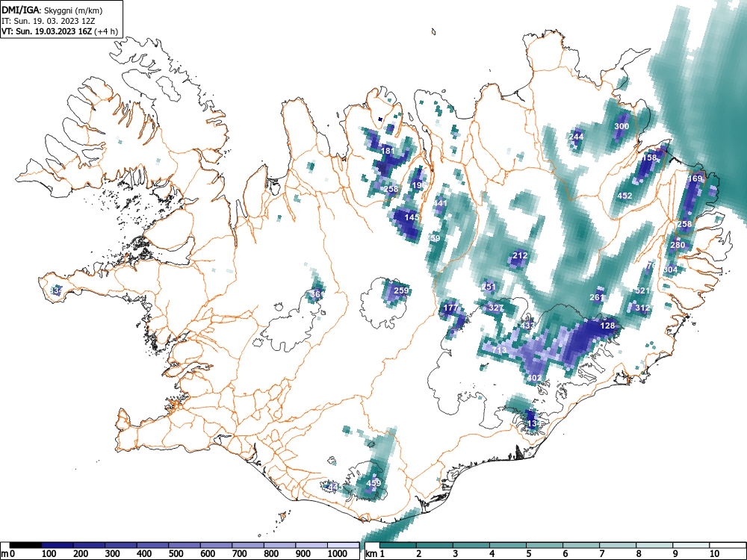Click the '1000' label on meter legend
This screenshot has width=747, height=560.
(x=338, y=554)
